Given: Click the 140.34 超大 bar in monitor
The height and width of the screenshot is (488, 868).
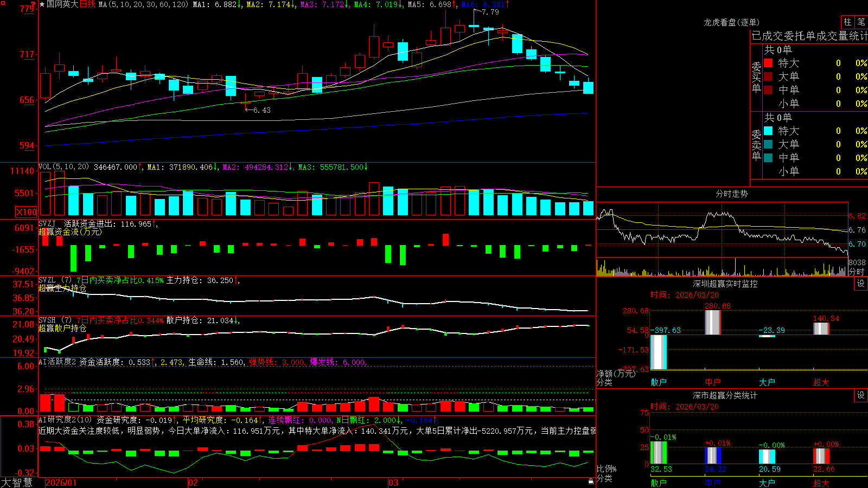Looking at the screenshot, I should (821, 329).
